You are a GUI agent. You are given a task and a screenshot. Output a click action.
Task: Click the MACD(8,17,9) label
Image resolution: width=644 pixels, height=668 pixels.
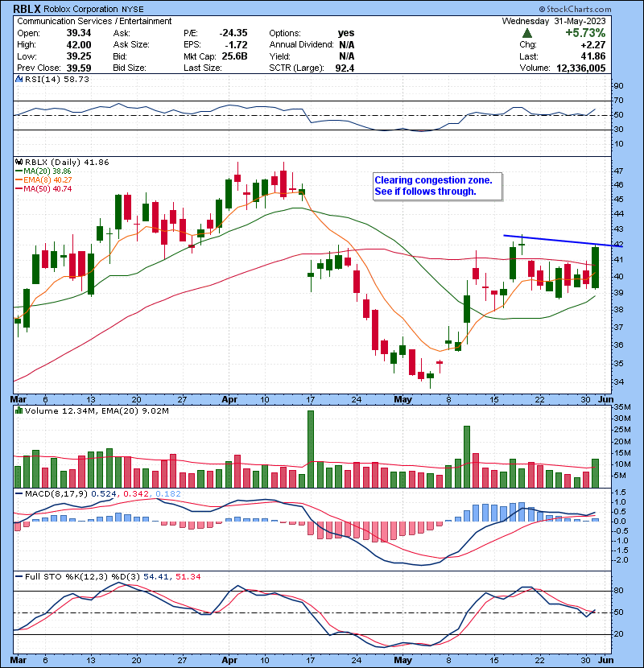[x=56, y=494]
